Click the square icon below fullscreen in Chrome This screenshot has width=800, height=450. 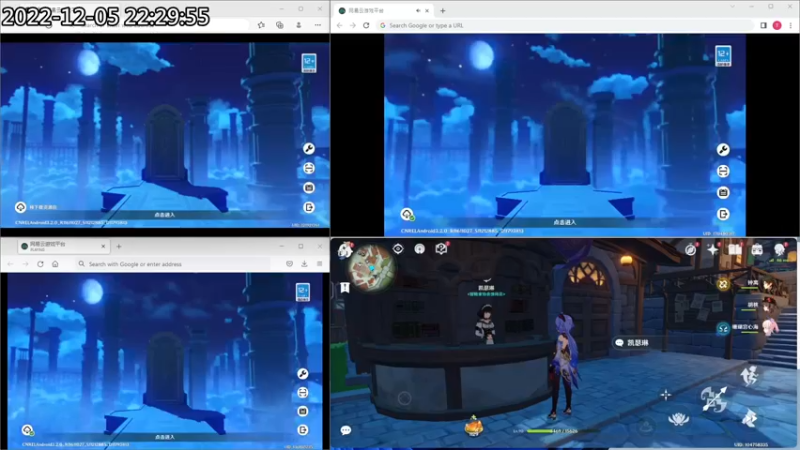point(723,192)
